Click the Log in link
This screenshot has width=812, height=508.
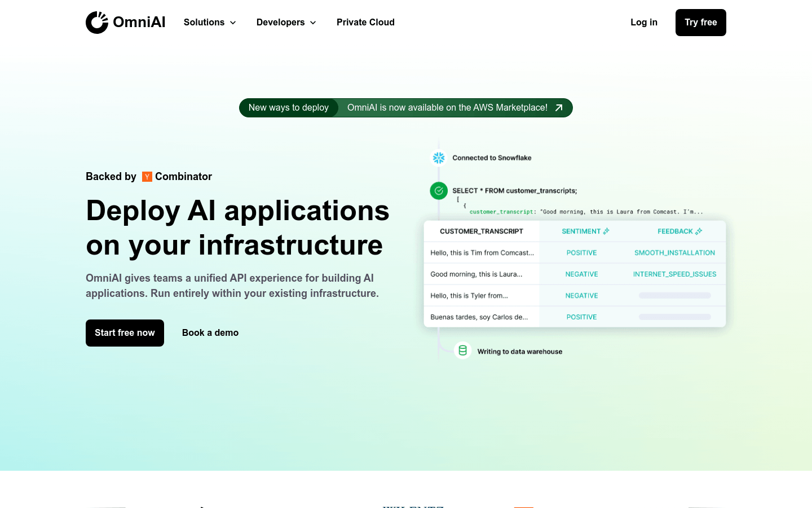[644, 23]
